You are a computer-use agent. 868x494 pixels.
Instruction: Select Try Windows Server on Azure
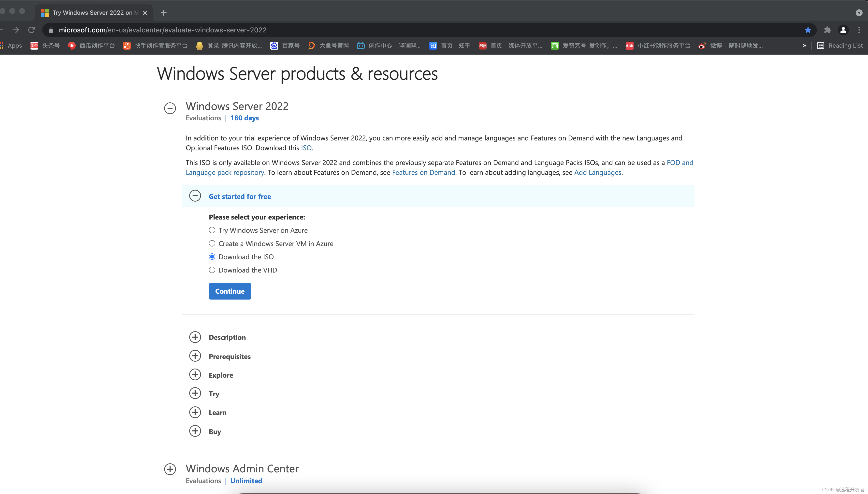pyautogui.click(x=212, y=230)
